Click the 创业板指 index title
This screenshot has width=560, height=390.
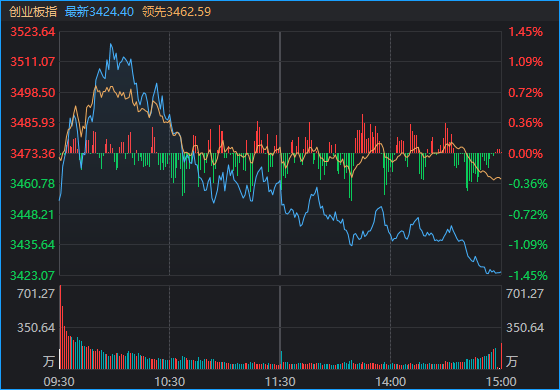pyautogui.click(x=33, y=12)
